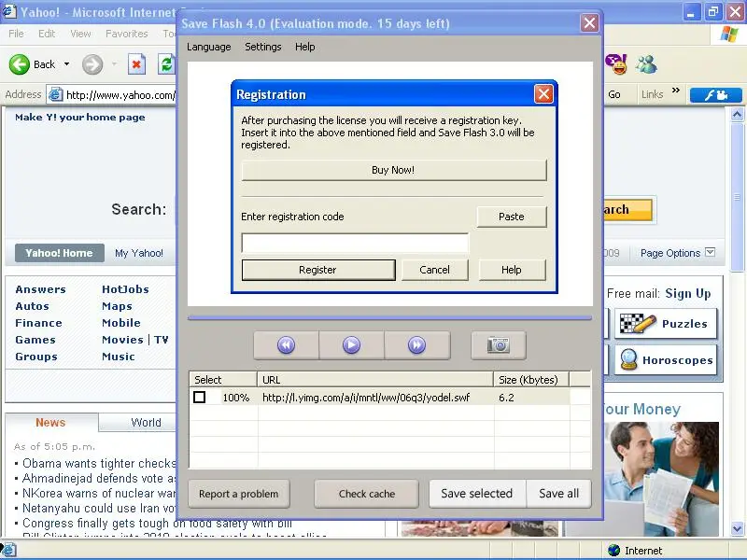Image resolution: width=747 pixels, height=560 pixels.
Task: Select the News tab on Yahoo
Action: pyautogui.click(x=50, y=423)
